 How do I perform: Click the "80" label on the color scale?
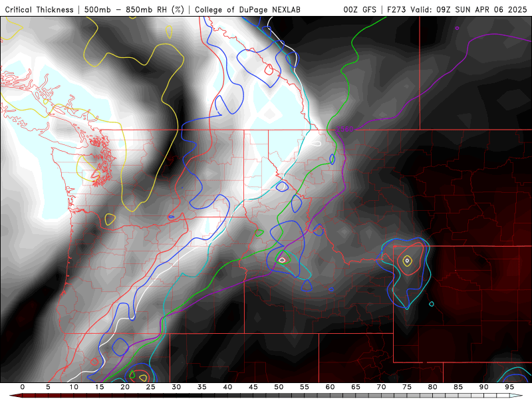coord(433,387)
